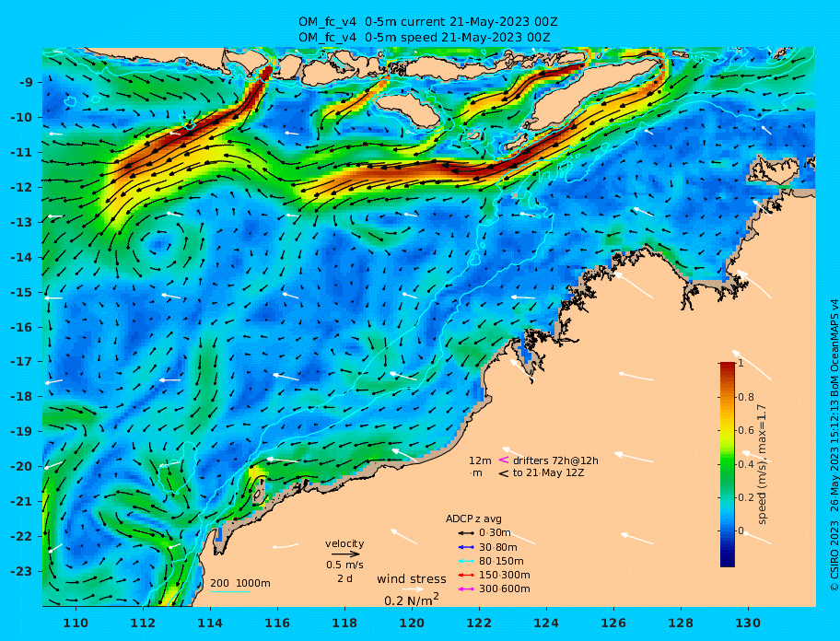Screen dimensions: 840x641
Task: Click the magenta 300-600m ADCP legend arrow
Action: coord(467,589)
